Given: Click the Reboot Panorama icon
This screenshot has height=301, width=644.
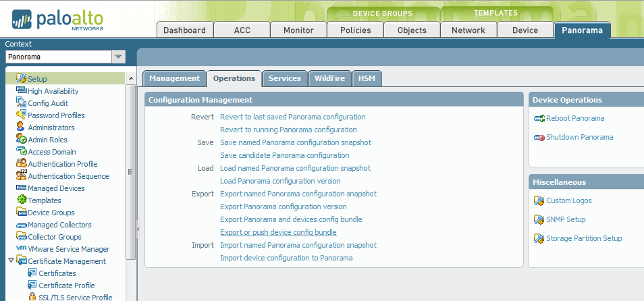Looking at the screenshot, I should [539, 119].
